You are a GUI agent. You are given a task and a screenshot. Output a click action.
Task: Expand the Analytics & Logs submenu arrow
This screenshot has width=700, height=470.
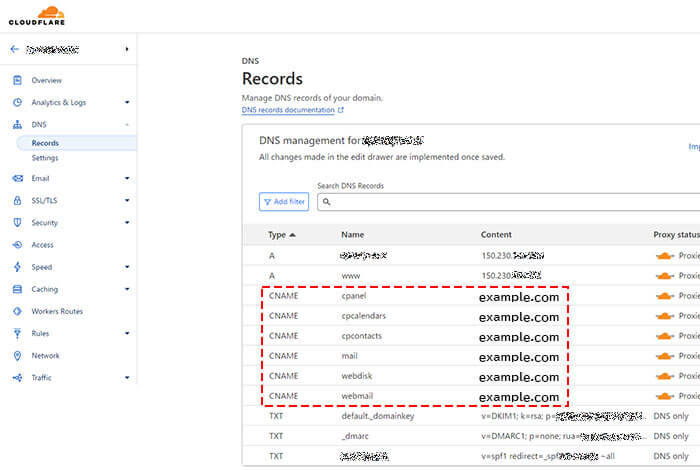[x=127, y=102]
